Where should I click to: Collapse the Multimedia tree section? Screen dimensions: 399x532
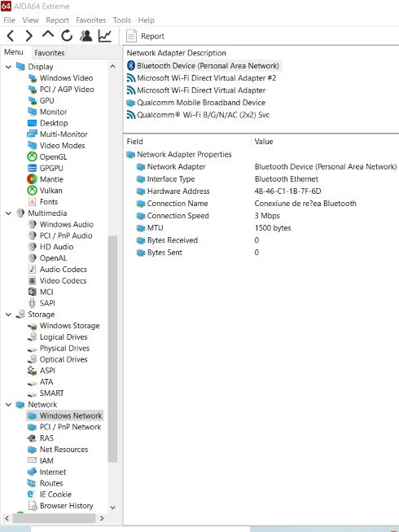[8, 213]
